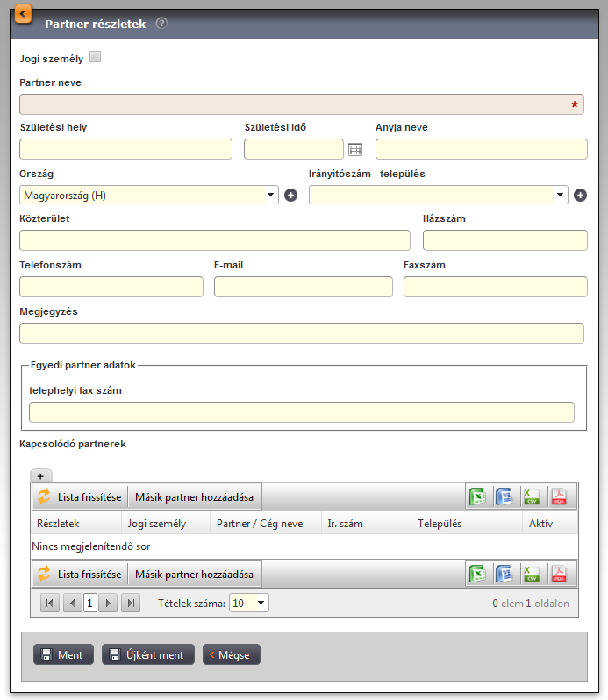Export to Excel in top grid toolbar
Viewport: 608px width, 700px height.
[x=477, y=496]
